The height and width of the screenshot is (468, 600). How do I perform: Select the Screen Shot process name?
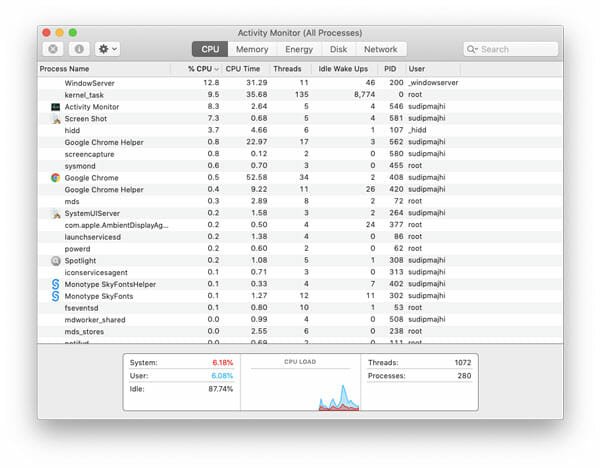(x=86, y=119)
